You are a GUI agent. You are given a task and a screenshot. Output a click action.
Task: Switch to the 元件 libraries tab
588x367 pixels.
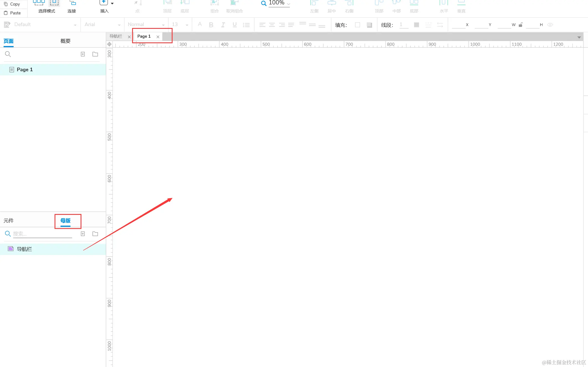click(x=9, y=221)
